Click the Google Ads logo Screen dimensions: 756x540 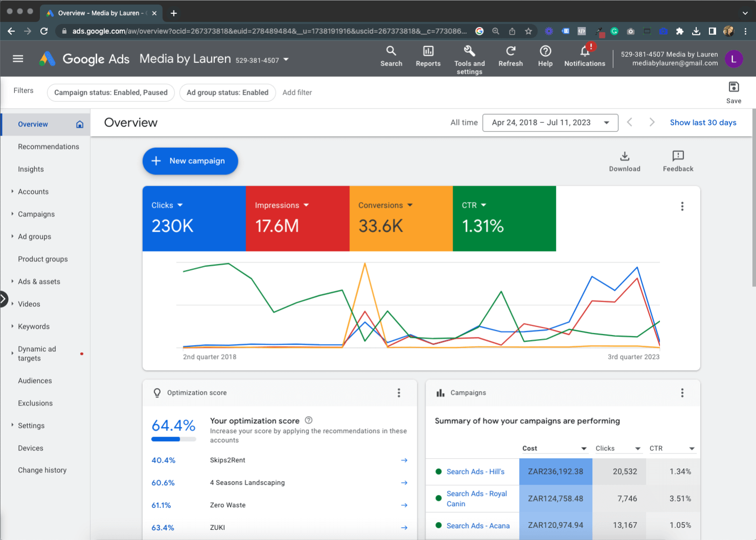(47, 58)
